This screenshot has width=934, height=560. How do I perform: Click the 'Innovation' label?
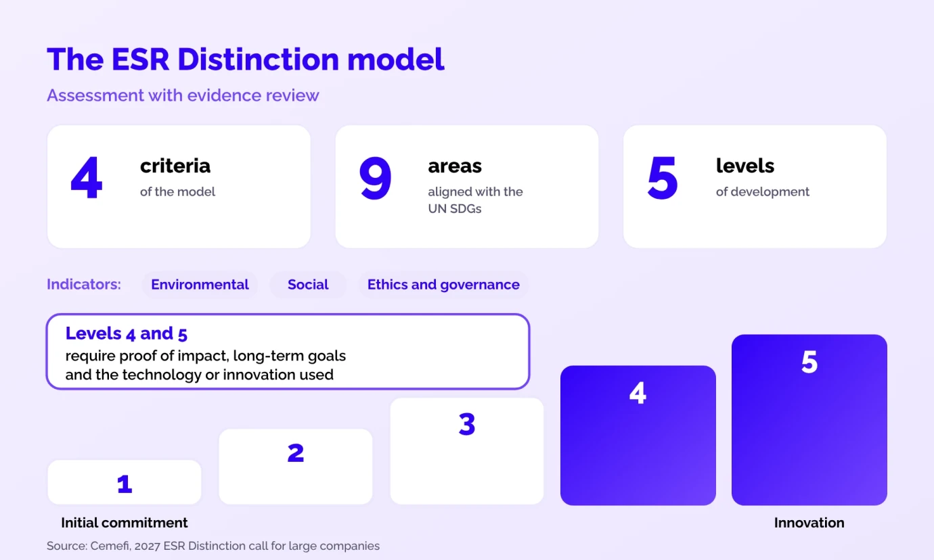coord(809,523)
